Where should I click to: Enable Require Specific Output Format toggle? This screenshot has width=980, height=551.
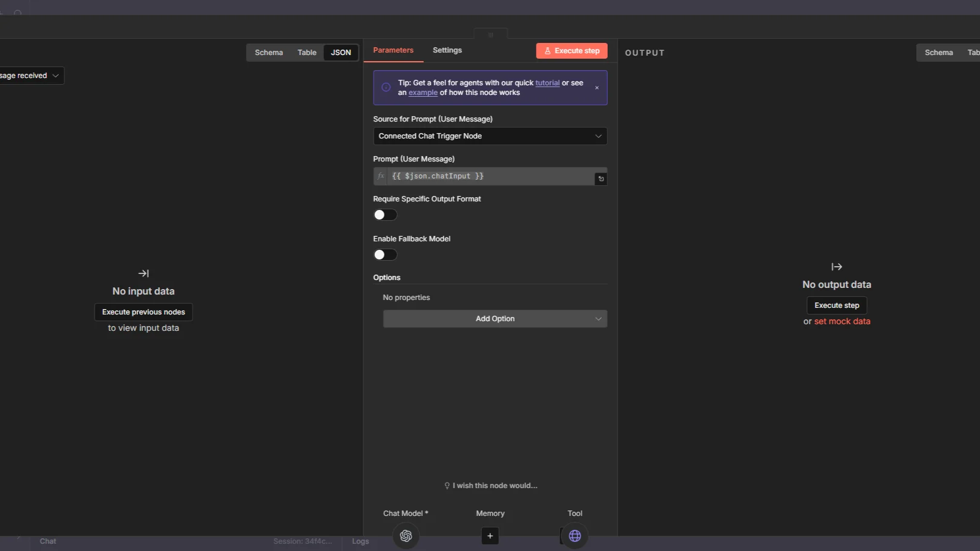pyautogui.click(x=385, y=215)
